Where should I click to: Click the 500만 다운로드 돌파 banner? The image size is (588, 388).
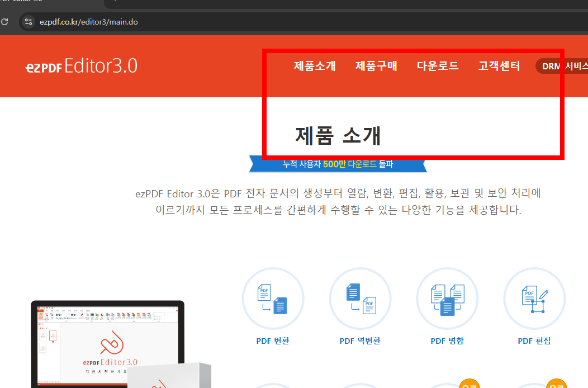pos(338,164)
